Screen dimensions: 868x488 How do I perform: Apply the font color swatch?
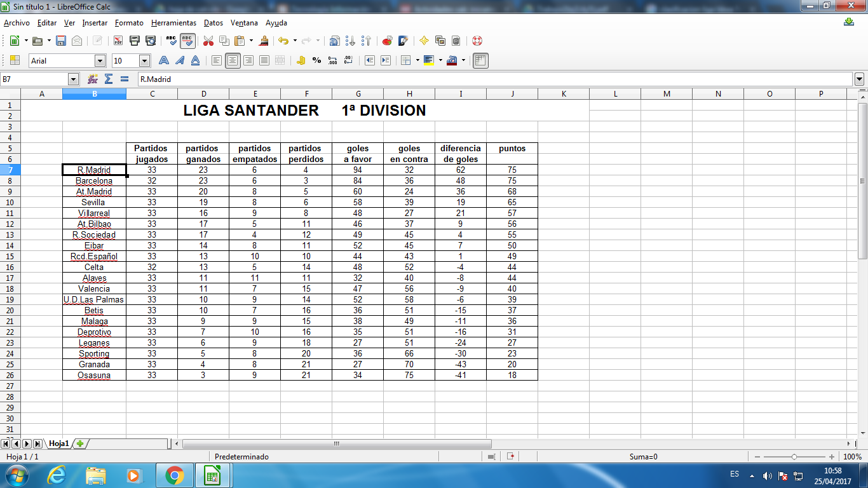(x=452, y=60)
